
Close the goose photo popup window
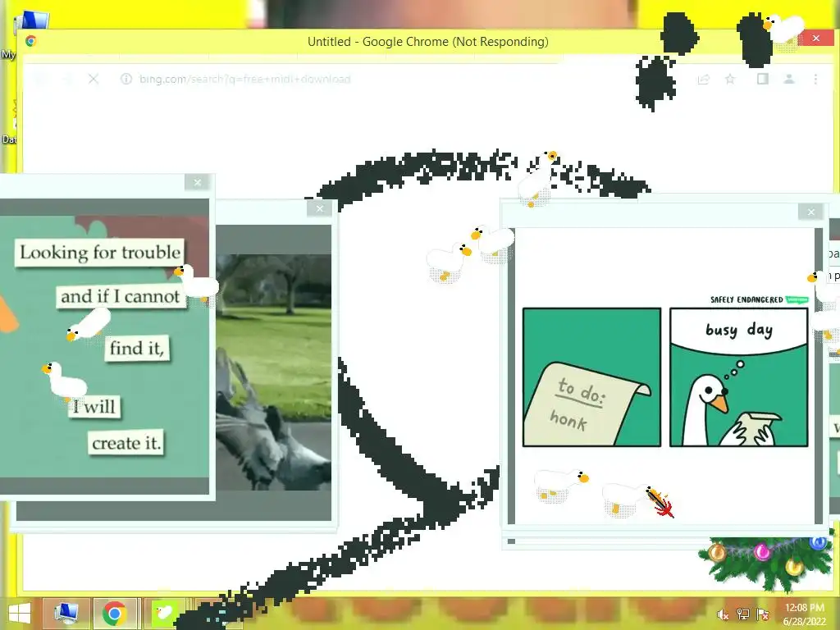320,209
